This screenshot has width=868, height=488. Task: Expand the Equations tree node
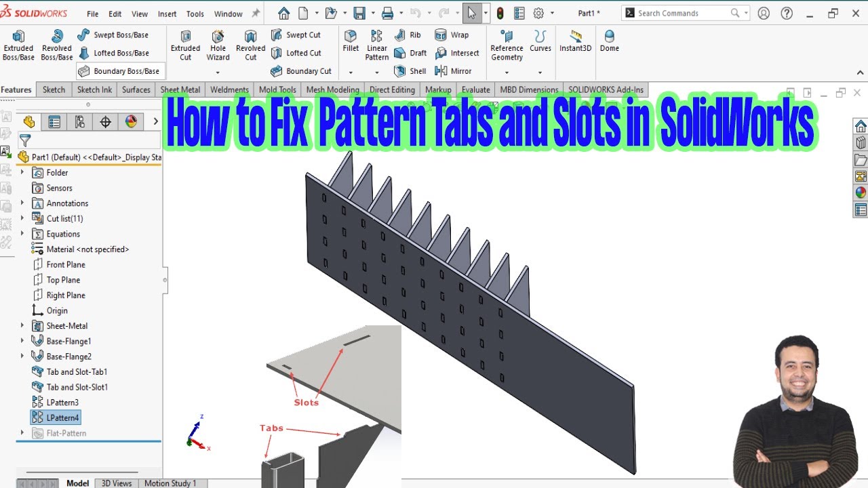point(22,234)
